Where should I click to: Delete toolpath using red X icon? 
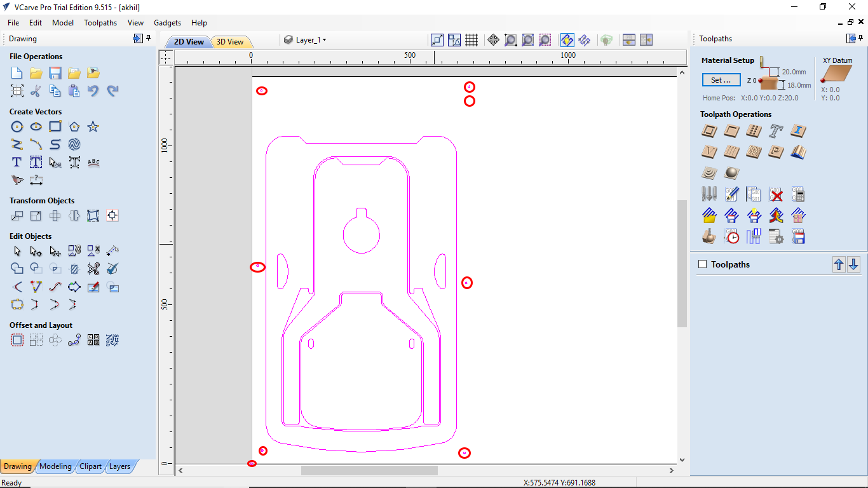coord(776,194)
